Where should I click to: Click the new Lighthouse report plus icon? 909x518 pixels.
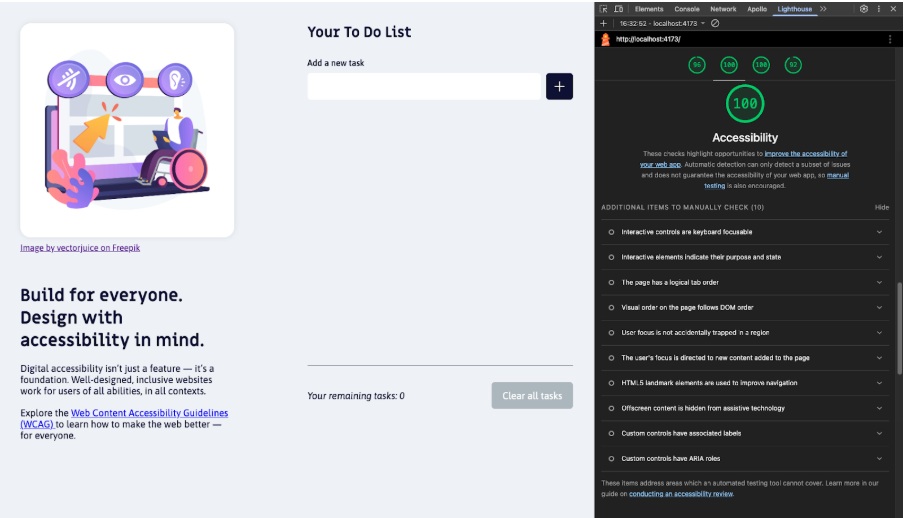(x=604, y=23)
